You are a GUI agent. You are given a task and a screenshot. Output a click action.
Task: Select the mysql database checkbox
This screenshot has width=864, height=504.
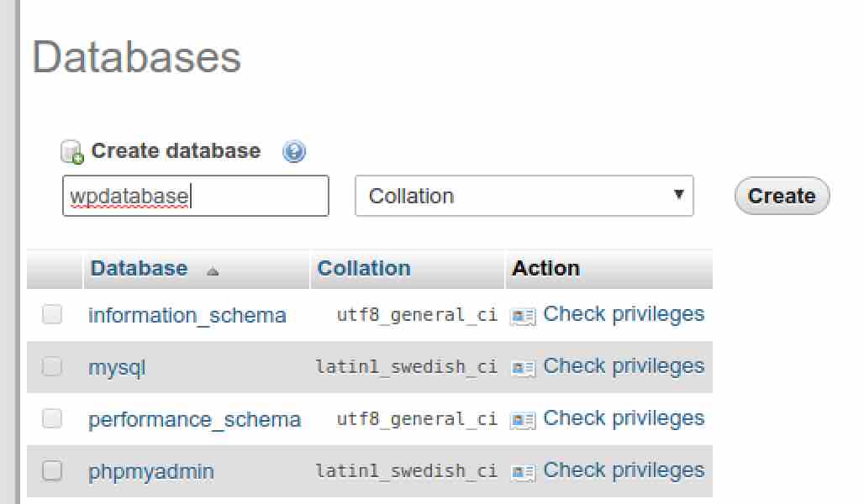coord(52,367)
